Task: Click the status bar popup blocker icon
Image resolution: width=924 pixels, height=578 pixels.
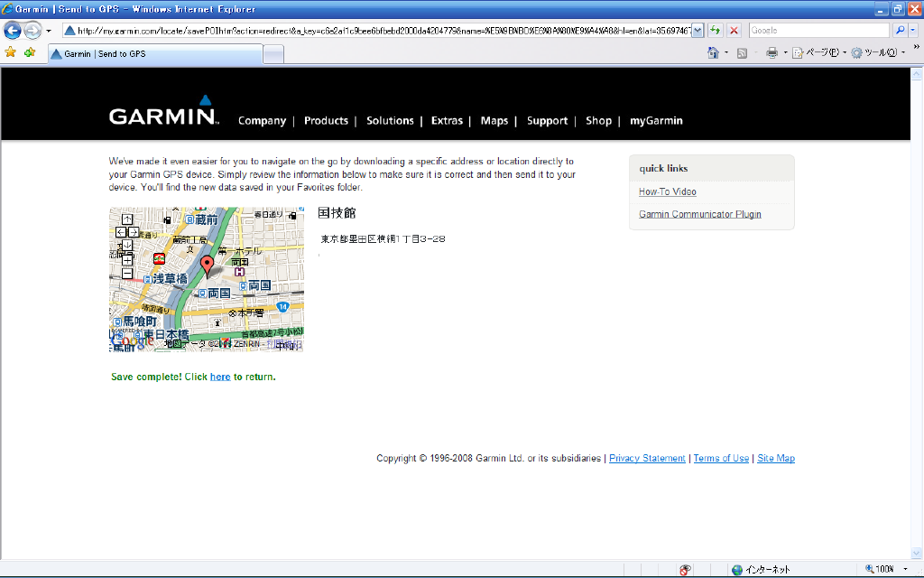Action: (685, 570)
